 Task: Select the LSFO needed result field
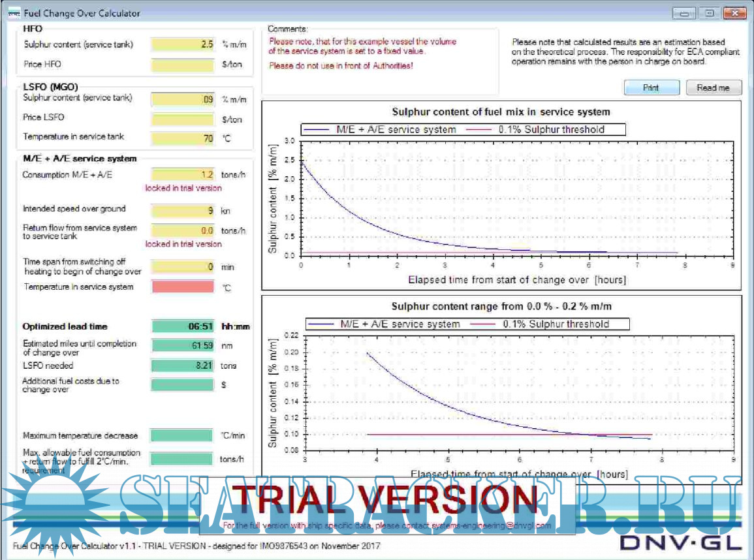(x=182, y=366)
